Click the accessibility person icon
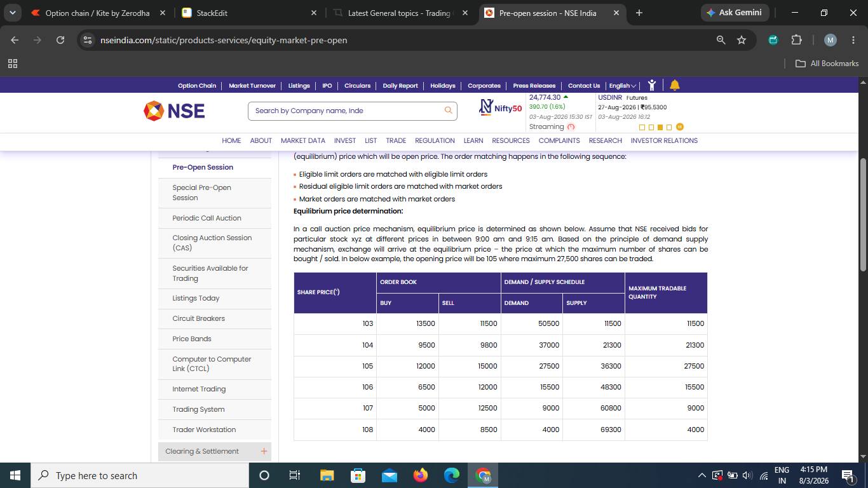This screenshot has height=488, width=868. pos(651,85)
